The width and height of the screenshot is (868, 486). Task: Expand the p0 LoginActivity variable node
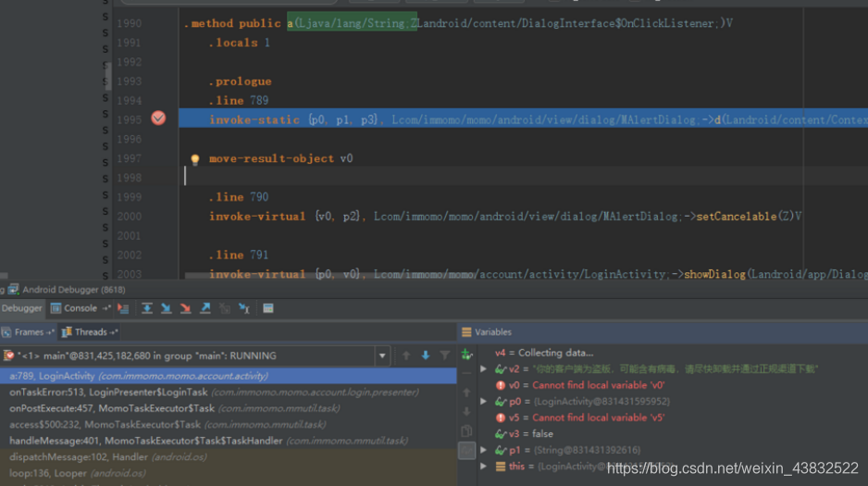coord(483,402)
